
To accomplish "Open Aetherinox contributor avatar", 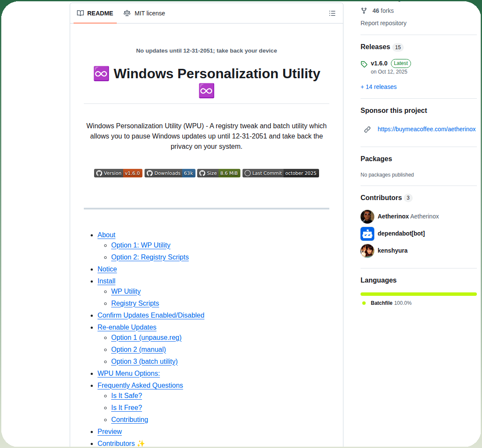I will (x=367, y=217).
